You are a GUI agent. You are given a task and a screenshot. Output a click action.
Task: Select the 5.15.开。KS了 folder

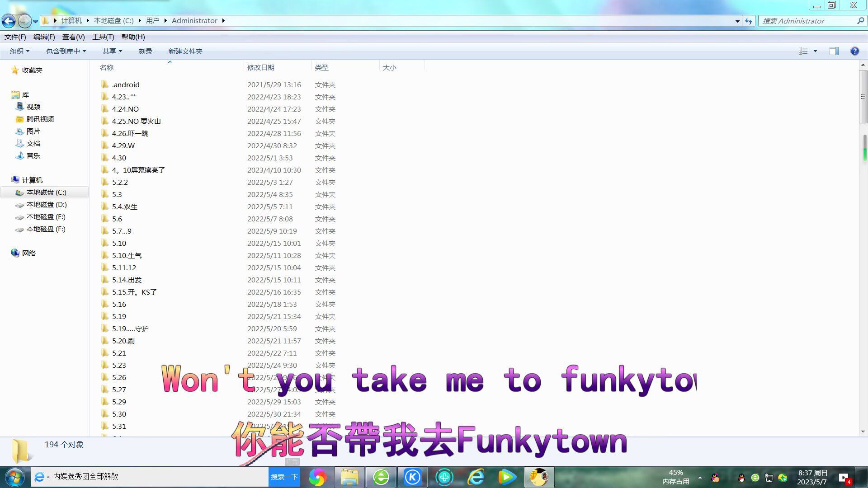pos(134,292)
